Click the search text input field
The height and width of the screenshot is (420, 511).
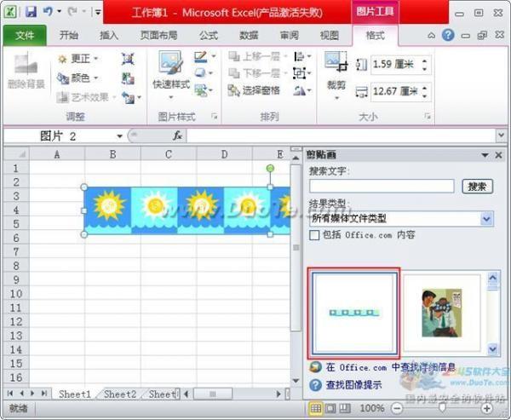coord(382,186)
